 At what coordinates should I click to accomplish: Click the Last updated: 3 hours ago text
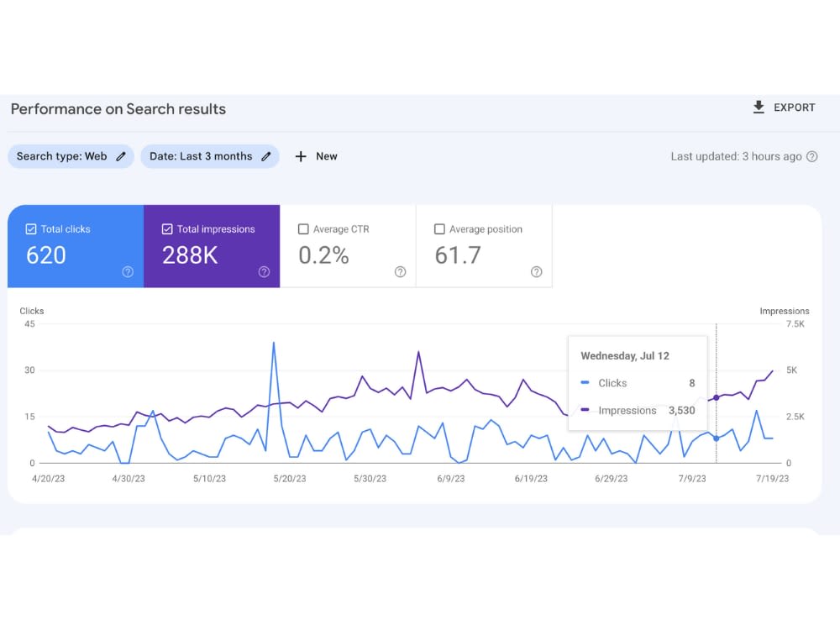736,156
